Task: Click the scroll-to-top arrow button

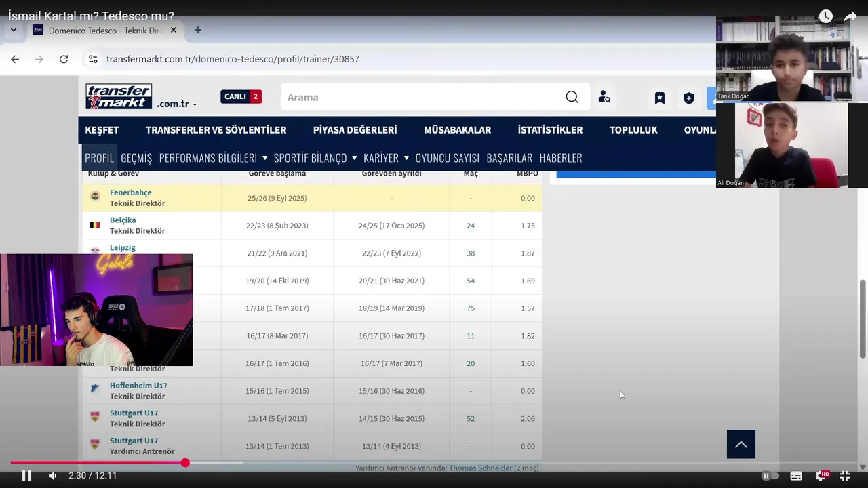Action: coord(741,445)
